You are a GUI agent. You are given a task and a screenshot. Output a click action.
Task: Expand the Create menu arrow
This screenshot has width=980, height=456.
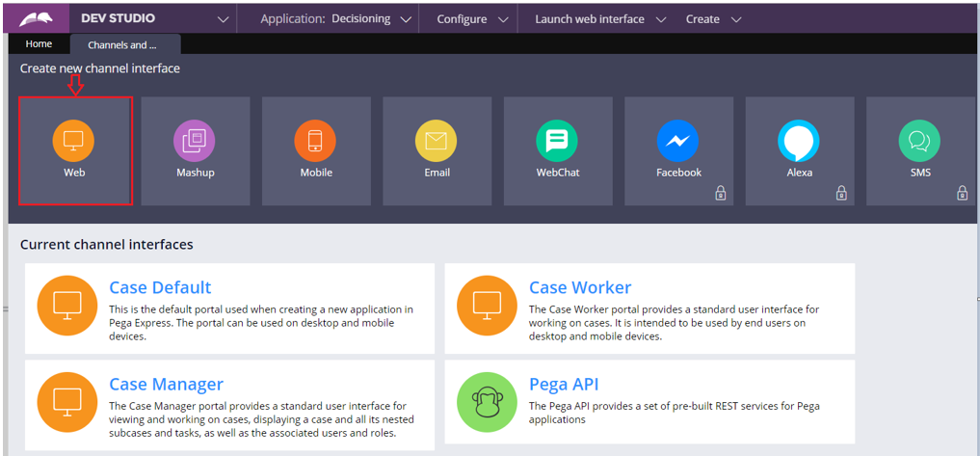[736, 20]
